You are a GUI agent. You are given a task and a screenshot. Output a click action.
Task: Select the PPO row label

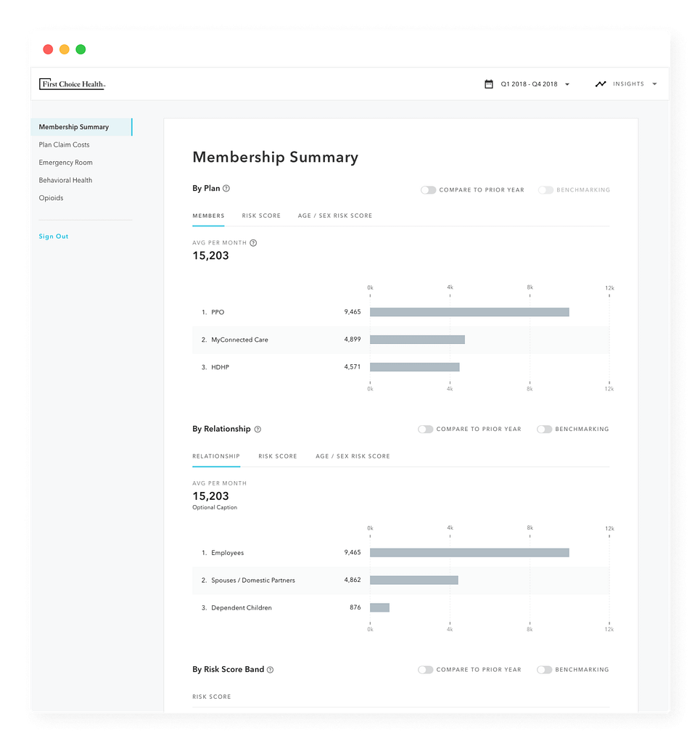point(218,312)
